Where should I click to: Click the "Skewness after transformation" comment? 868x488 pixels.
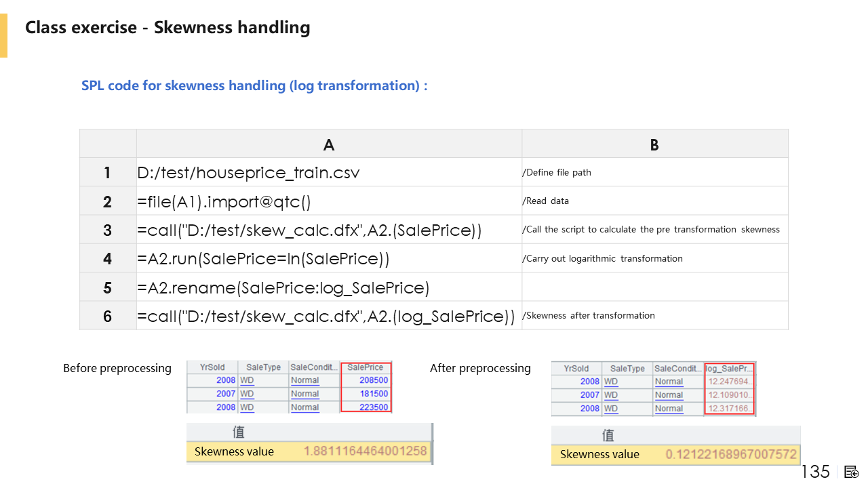tap(588, 315)
